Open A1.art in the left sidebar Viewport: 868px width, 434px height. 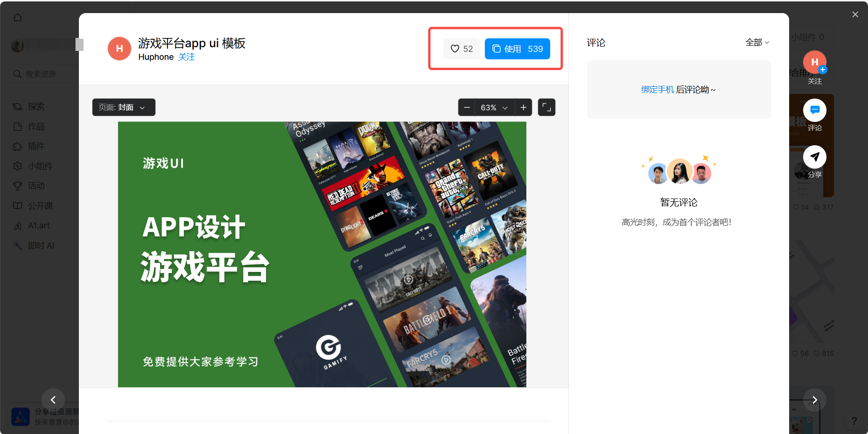[31, 226]
